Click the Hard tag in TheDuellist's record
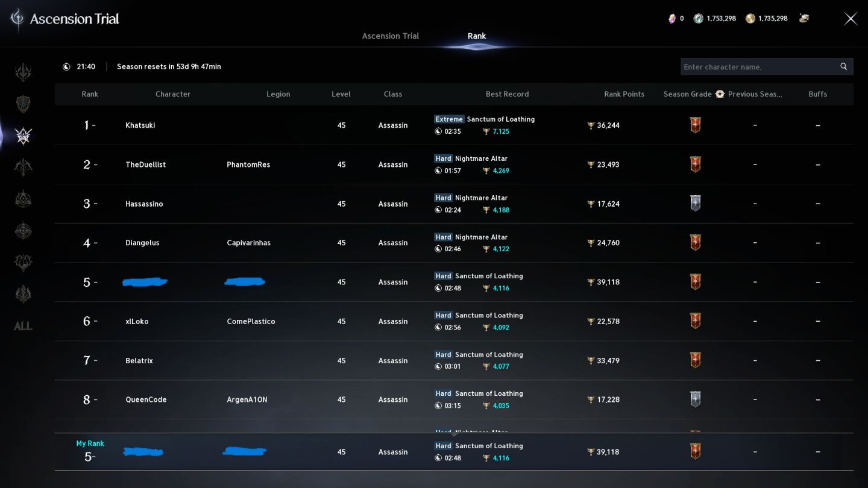 [x=443, y=158]
